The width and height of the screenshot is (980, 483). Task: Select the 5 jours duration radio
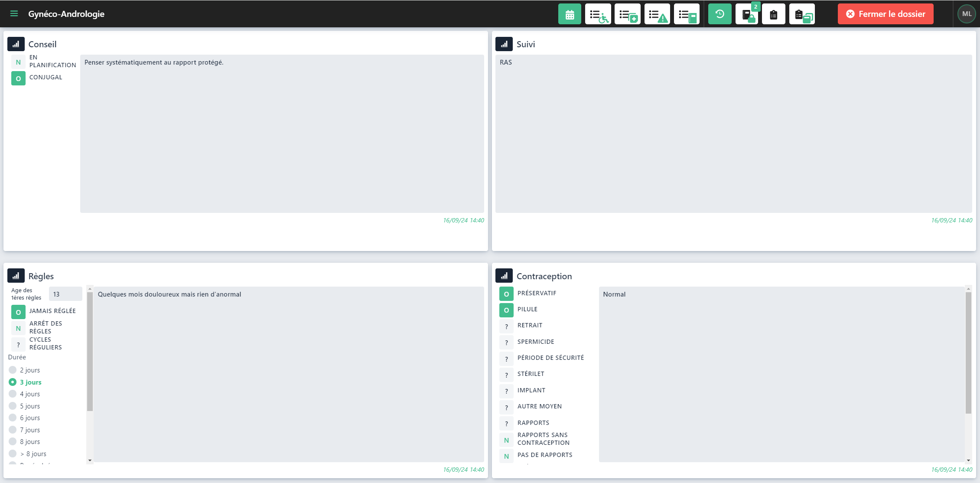pyautogui.click(x=13, y=406)
